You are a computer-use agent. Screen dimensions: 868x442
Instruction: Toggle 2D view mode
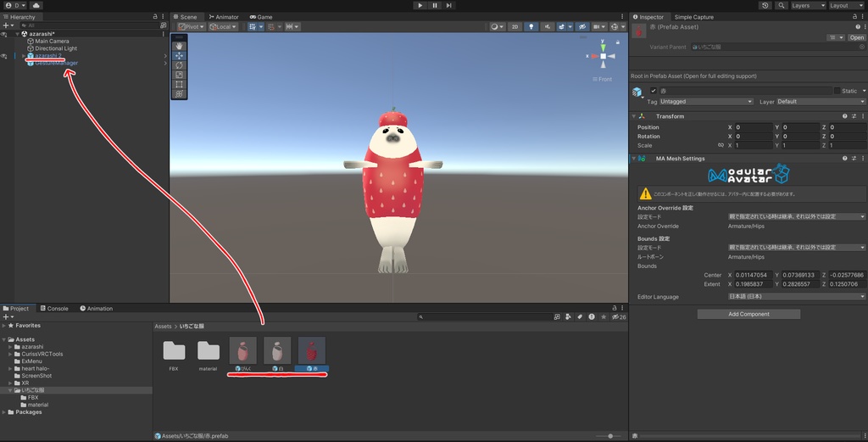(515, 26)
